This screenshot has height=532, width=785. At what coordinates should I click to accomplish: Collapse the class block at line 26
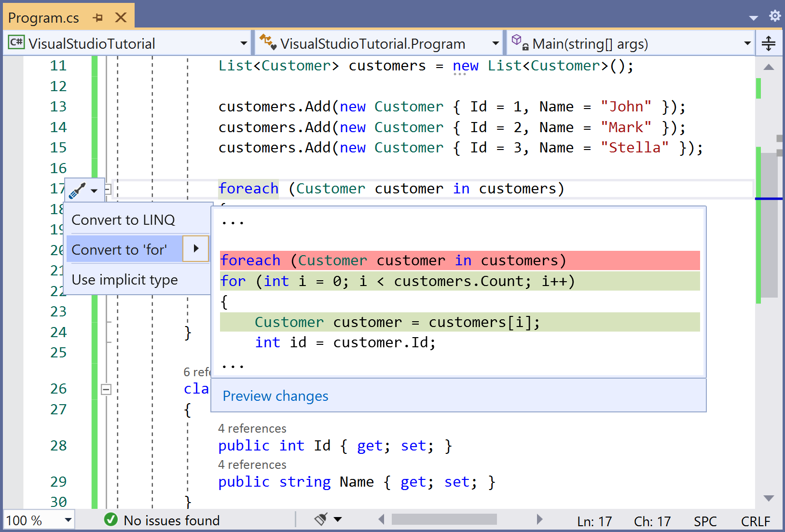pyautogui.click(x=106, y=389)
